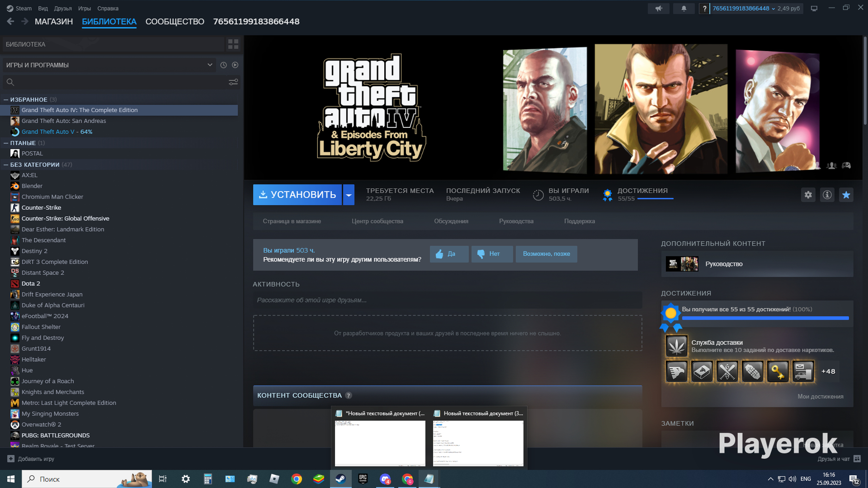Image resolution: width=868 pixels, height=488 pixels.
Task: Go to Магазин tab
Action: click(x=54, y=21)
